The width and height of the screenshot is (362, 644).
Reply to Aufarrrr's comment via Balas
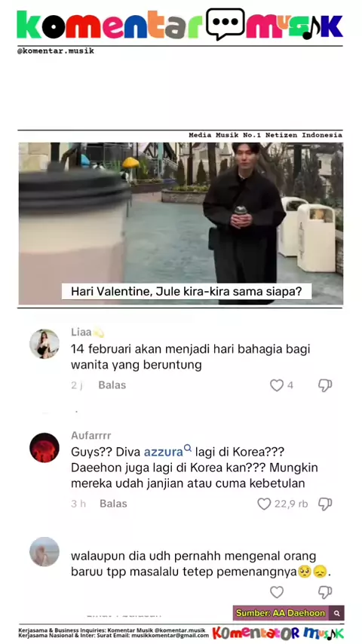[x=113, y=504]
